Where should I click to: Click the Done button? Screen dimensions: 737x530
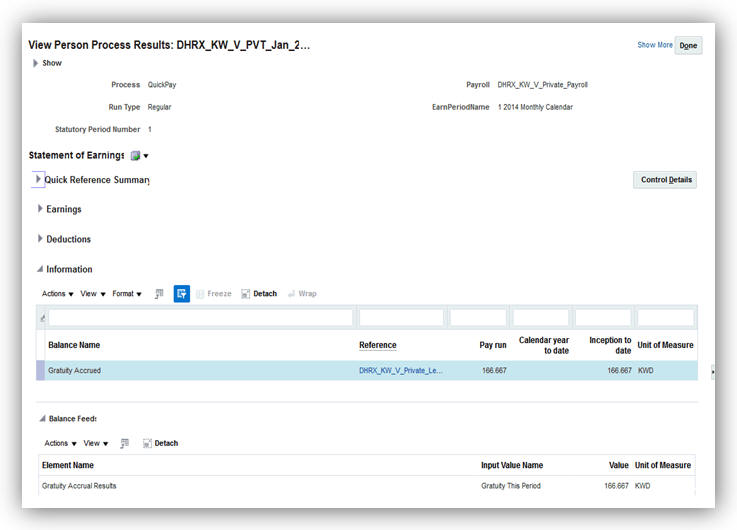click(688, 46)
